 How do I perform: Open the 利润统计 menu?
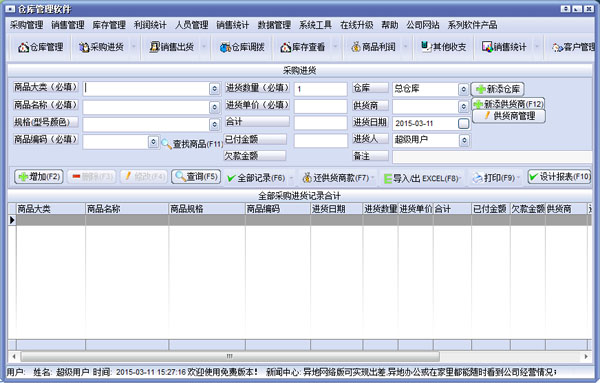click(150, 25)
